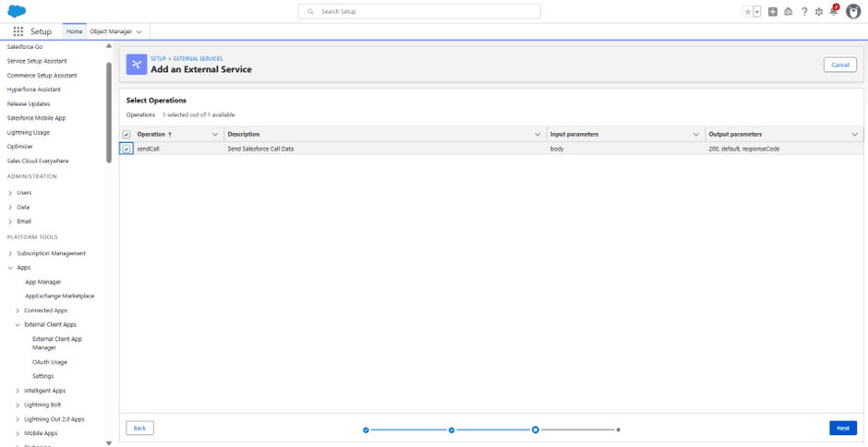Open the Notifications bell icon

pos(834,10)
